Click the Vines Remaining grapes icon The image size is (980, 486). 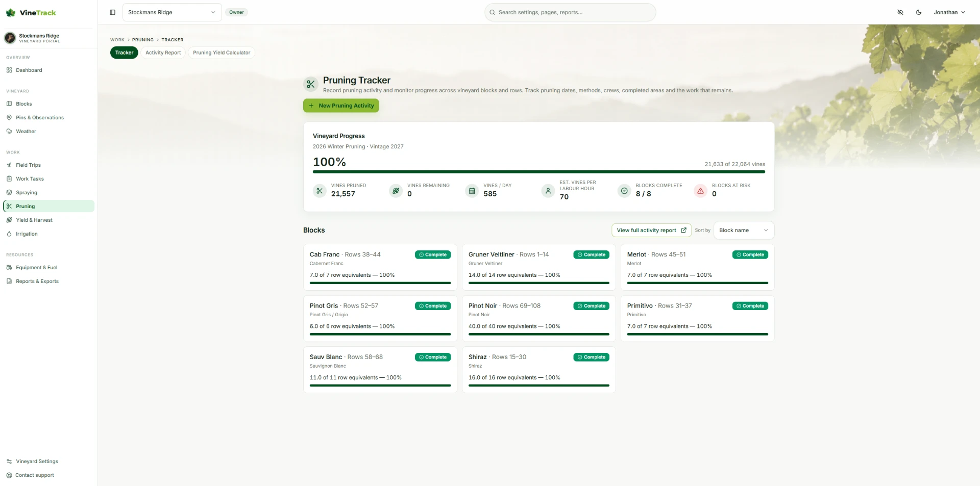pos(396,191)
